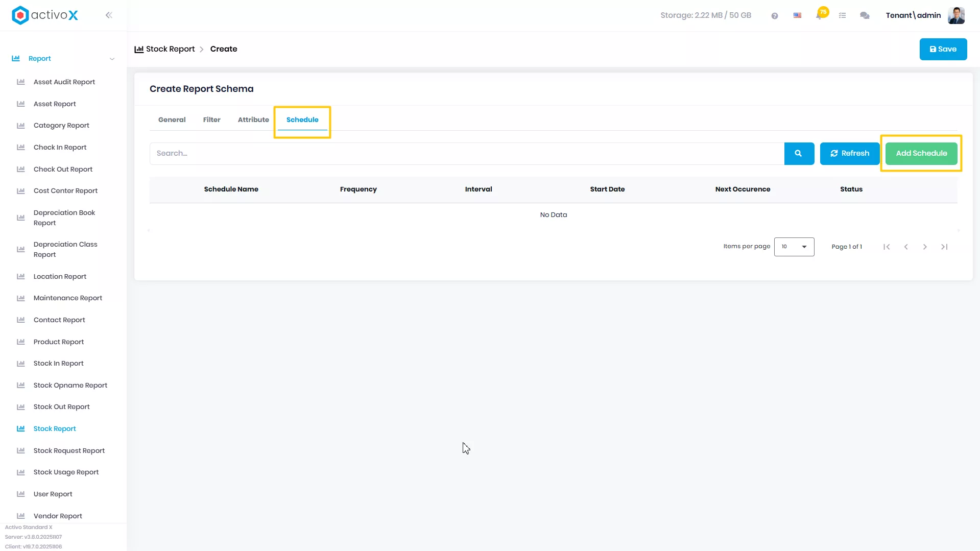Open Stock Request Report menu item

(x=69, y=451)
